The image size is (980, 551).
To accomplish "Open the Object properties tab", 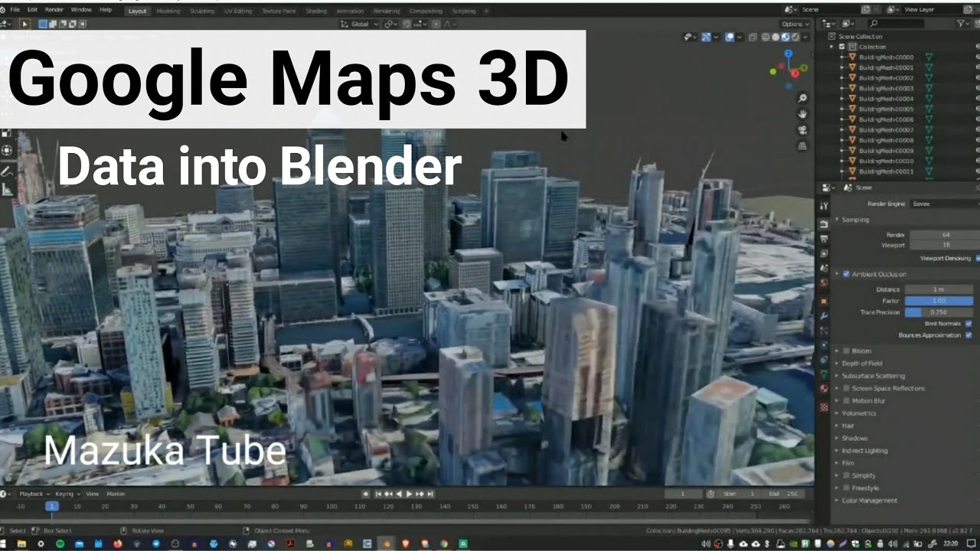I will (x=824, y=302).
